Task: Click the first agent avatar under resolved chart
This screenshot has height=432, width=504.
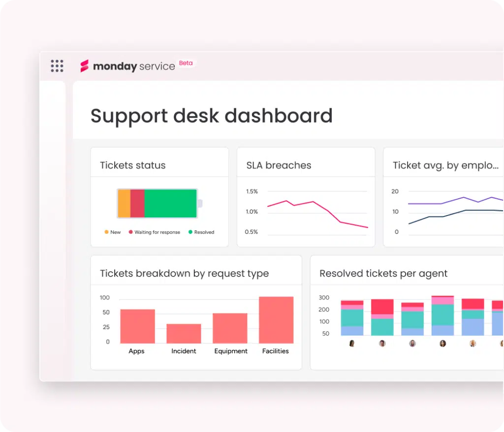Action: pos(352,343)
